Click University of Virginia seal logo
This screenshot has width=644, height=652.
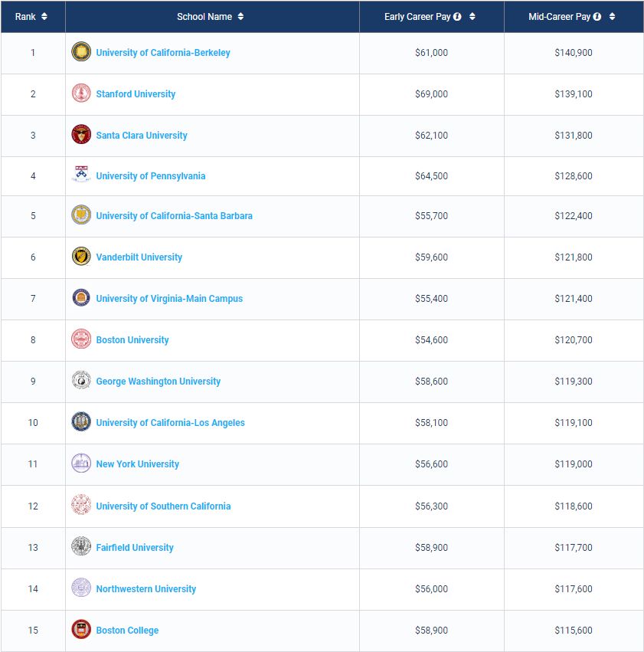(81, 298)
